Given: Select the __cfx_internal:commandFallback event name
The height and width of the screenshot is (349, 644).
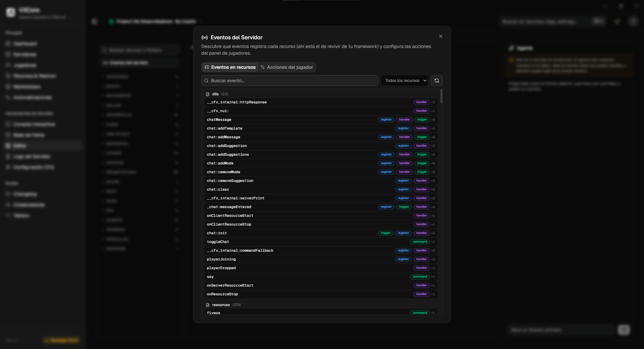Looking at the screenshot, I should (x=240, y=250).
